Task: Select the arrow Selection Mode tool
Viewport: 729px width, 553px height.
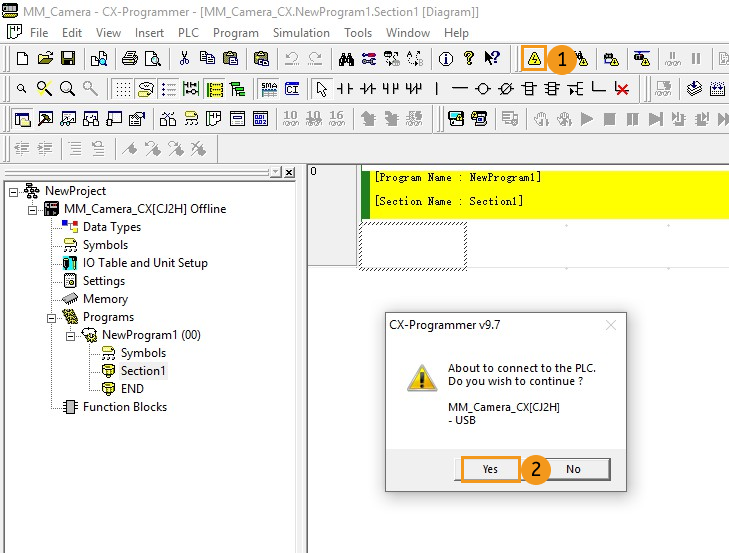Action: 321,89
